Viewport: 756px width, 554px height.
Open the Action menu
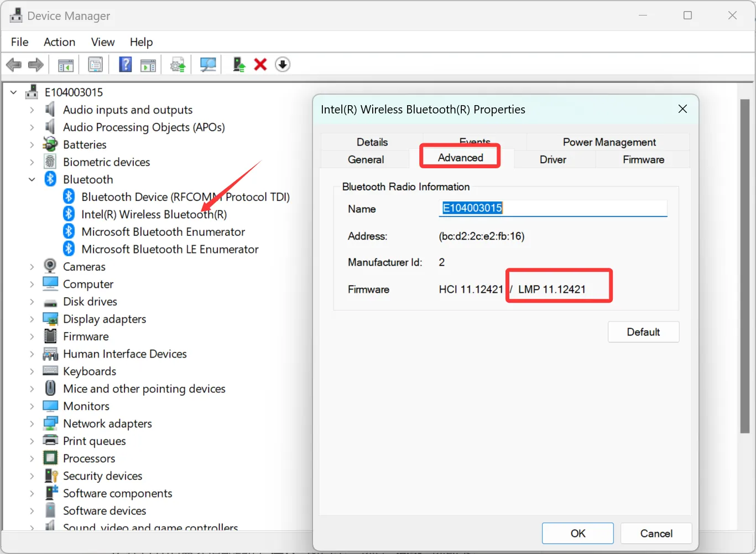point(59,42)
